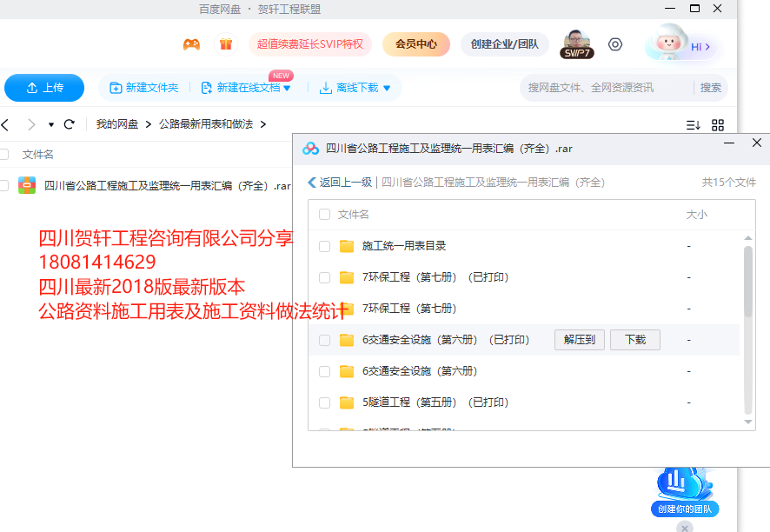The height and width of the screenshot is (532, 770).
Task: Open folder name 6交通安全设施（第六册）unprinted
Action: [420, 371]
